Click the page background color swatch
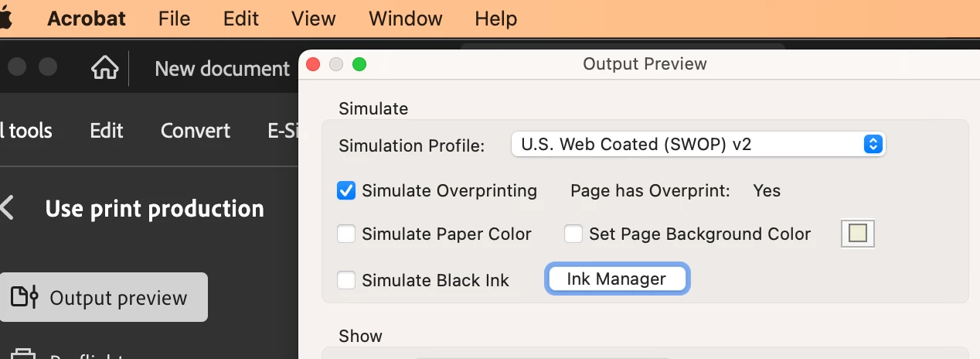The height and width of the screenshot is (359, 980). point(858,233)
